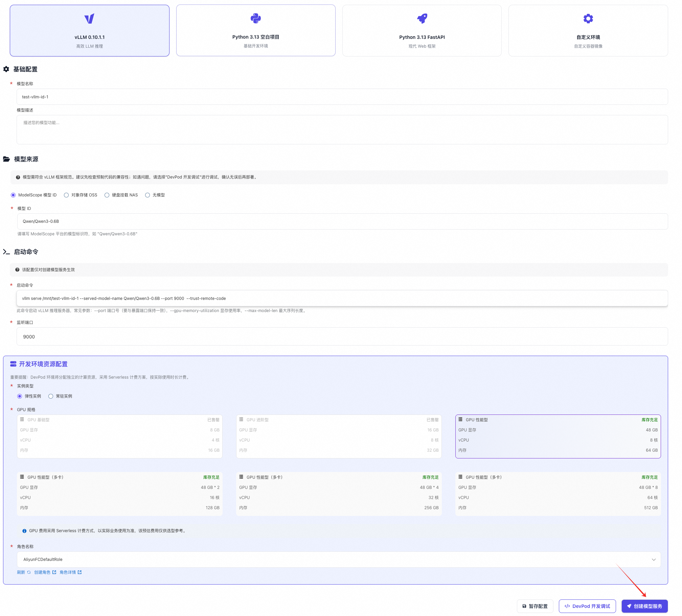This screenshot has width=682, height=616.
Task: Click the refresh icon next to 刷新
Action: 28,572
